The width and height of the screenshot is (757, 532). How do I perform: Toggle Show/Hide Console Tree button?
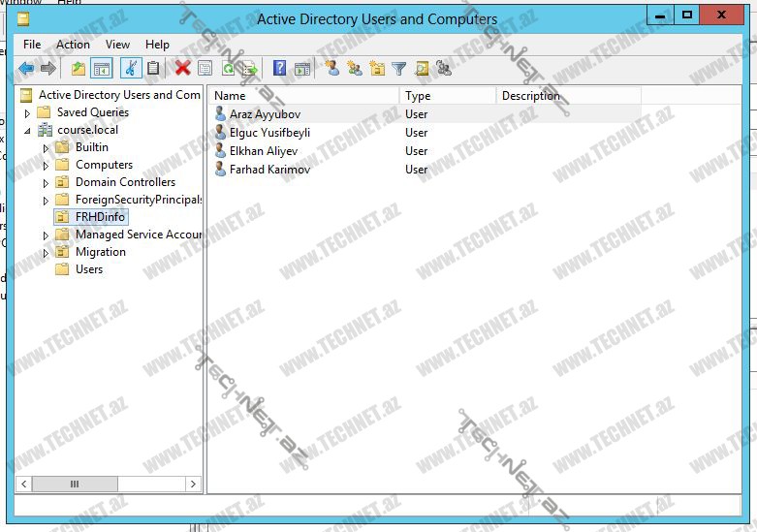pos(101,68)
